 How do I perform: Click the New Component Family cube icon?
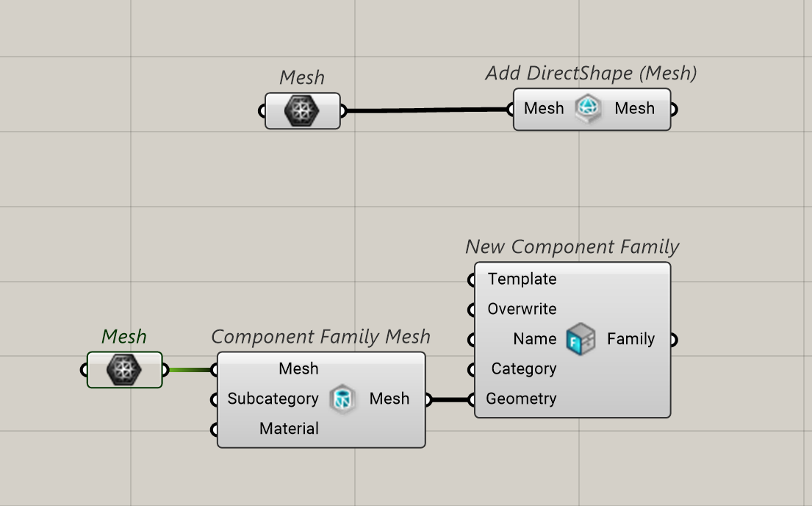coord(581,339)
